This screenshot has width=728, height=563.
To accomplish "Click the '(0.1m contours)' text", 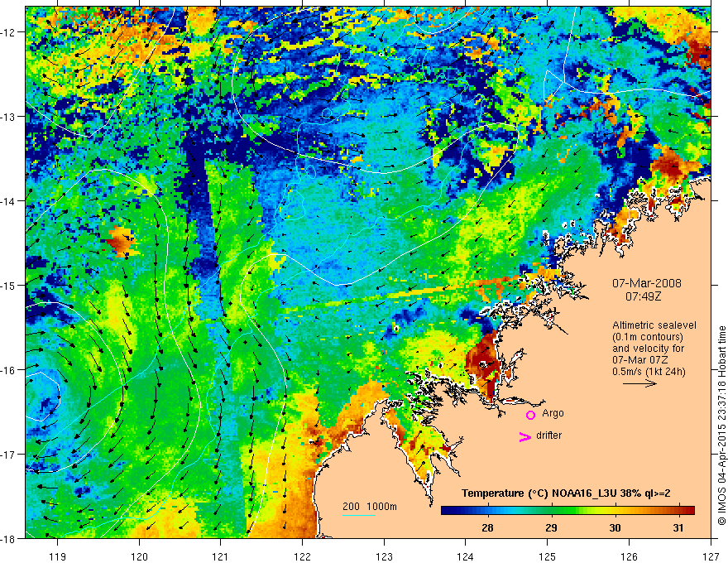I will (648, 337).
